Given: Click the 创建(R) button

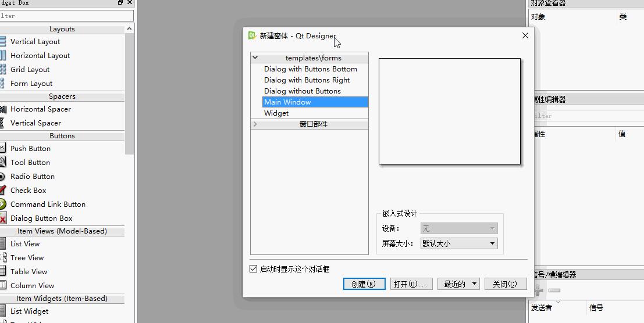Looking at the screenshot, I should 364,284.
